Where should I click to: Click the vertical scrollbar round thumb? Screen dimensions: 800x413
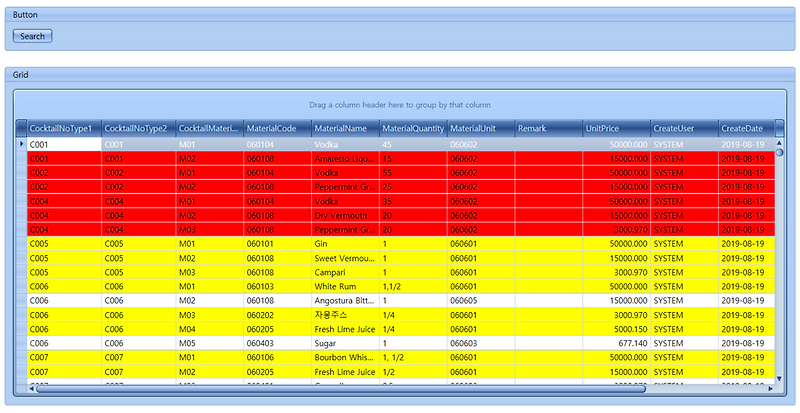pos(779,152)
